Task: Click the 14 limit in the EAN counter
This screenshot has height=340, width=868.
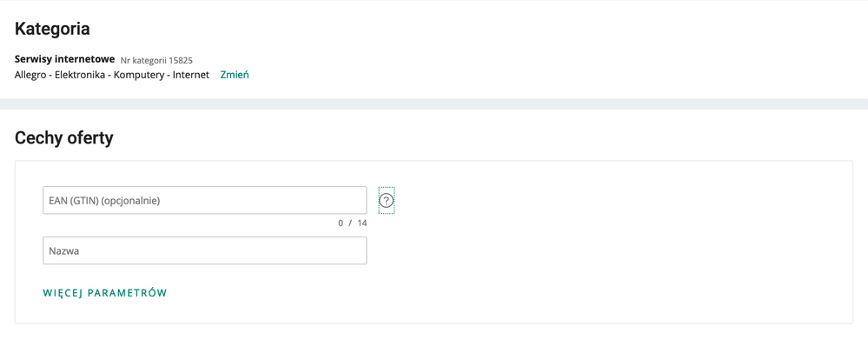Action: pyautogui.click(x=362, y=223)
